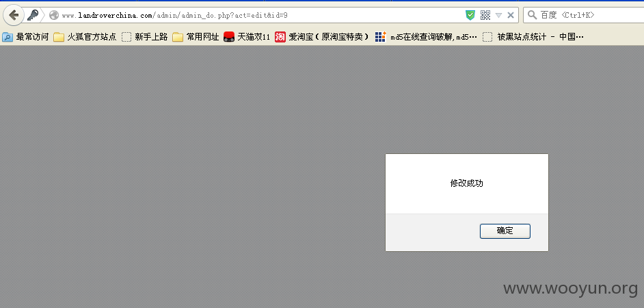644x308 pixels.
Task: Open the 被黑站点统计 bookmark
Action: tap(533, 37)
